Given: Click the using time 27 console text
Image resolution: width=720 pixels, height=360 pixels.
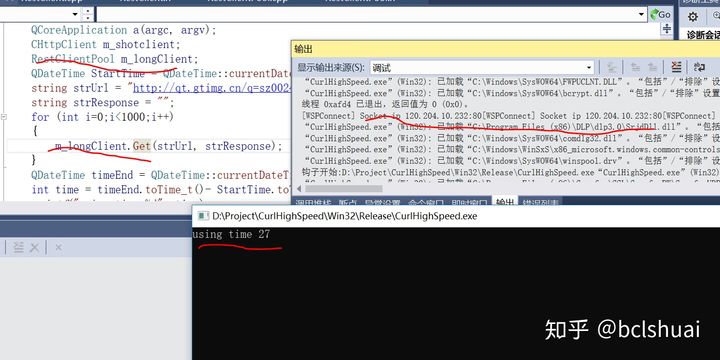Looking at the screenshot, I should (x=231, y=235).
